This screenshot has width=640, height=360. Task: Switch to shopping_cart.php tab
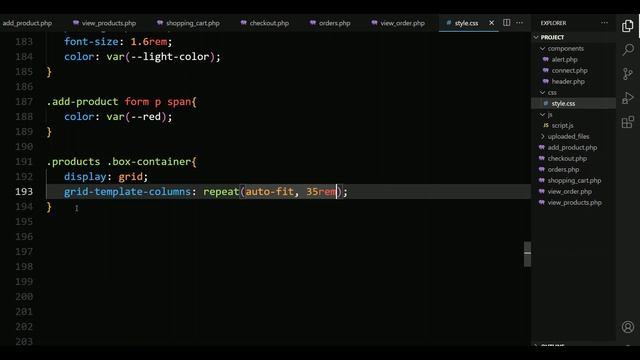[189, 23]
